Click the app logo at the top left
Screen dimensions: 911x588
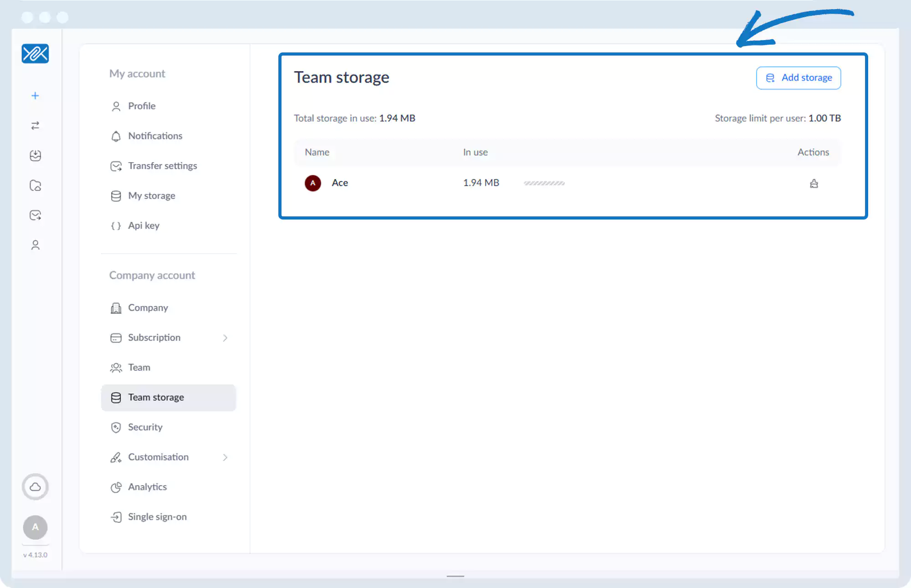pyautogui.click(x=35, y=53)
